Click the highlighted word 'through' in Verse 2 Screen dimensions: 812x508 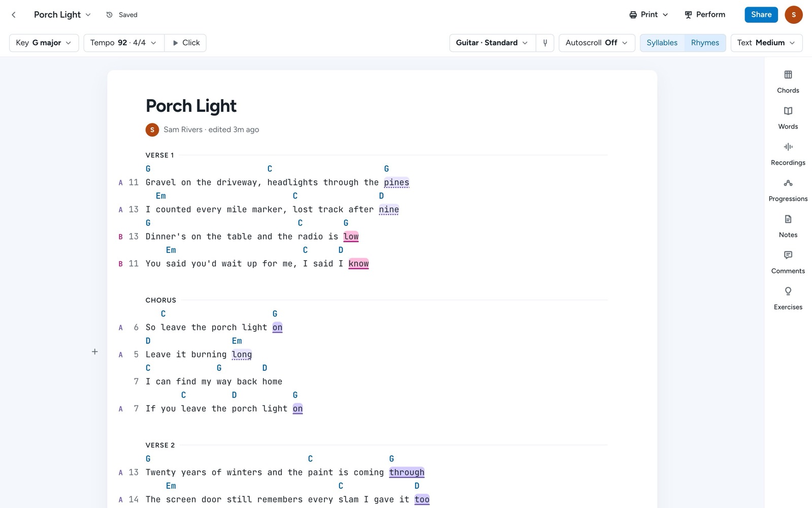407,472
